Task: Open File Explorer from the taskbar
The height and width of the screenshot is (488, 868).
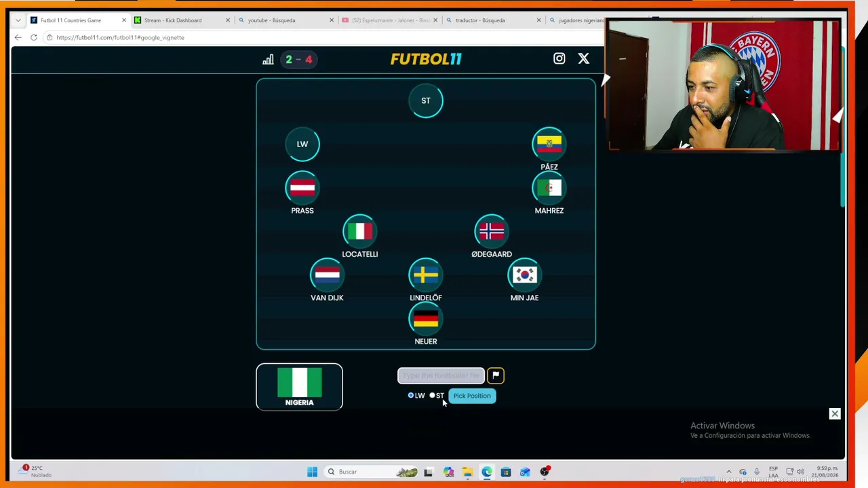Action: 468,472
